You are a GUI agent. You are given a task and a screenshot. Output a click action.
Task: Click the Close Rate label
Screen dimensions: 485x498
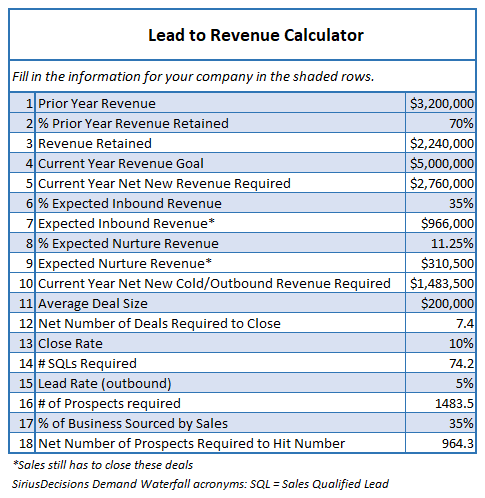(70, 343)
